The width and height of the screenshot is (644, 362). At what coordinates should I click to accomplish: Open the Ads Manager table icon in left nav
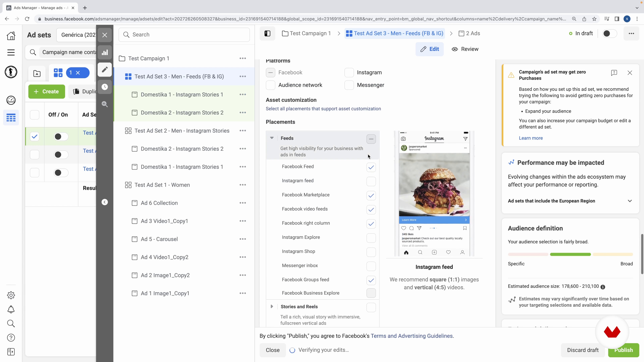(x=11, y=118)
